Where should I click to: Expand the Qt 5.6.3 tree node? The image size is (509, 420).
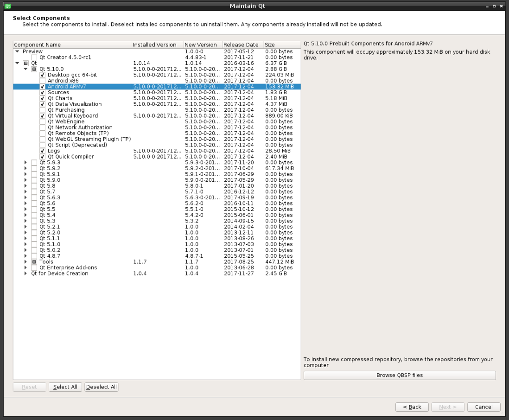coord(25,197)
